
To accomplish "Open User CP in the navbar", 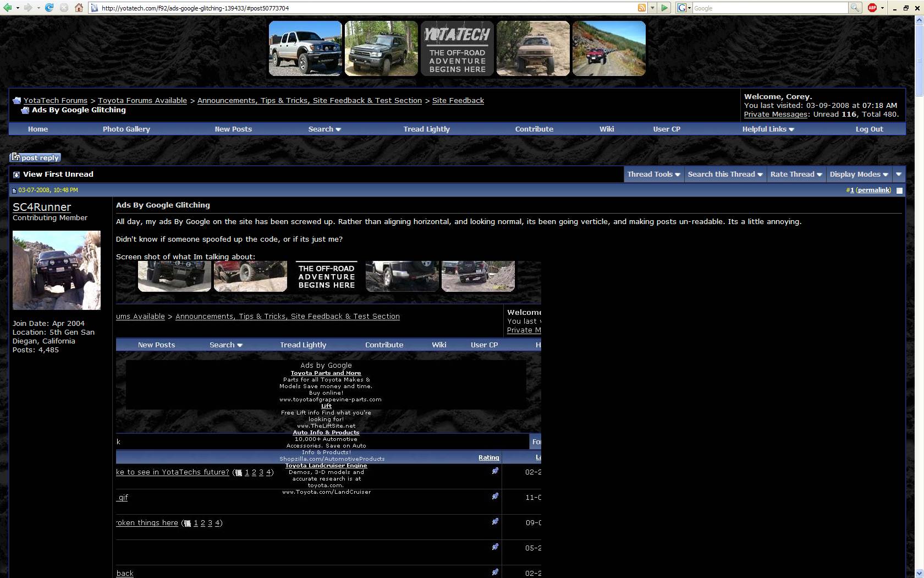I will [667, 129].
